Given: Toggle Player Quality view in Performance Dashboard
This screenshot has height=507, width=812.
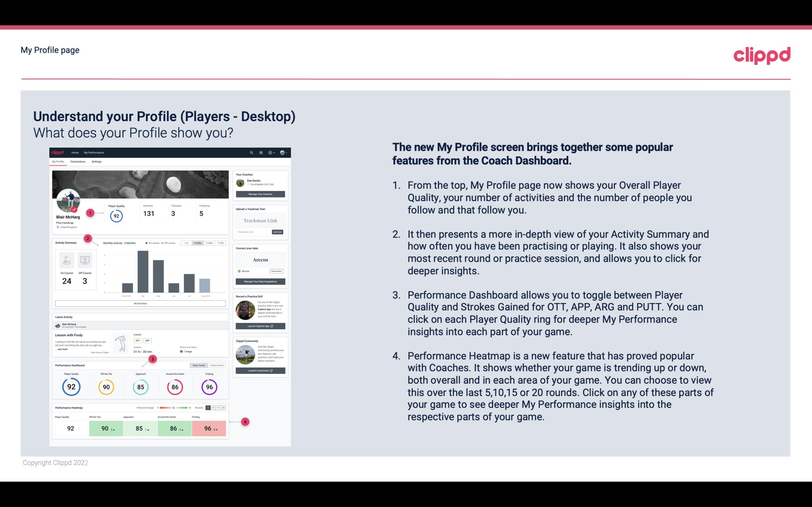Looking at the screenshot, I should point(199,366).
